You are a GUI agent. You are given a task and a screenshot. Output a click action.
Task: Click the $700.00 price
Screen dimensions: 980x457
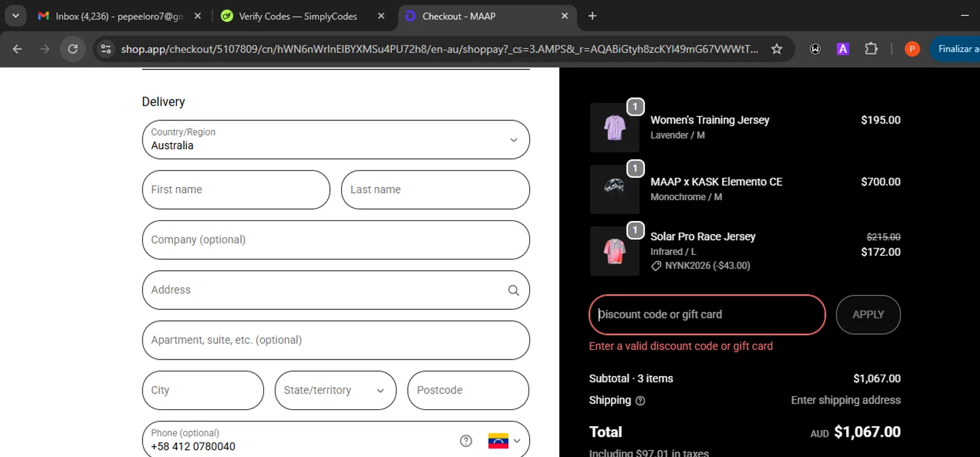(881, 182)
